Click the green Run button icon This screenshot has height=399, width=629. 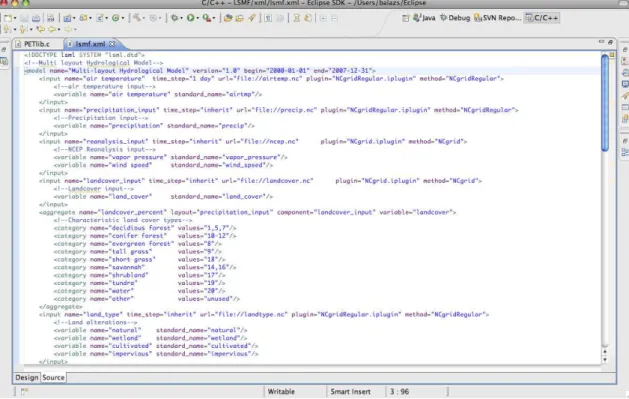[x=191, y=18]
